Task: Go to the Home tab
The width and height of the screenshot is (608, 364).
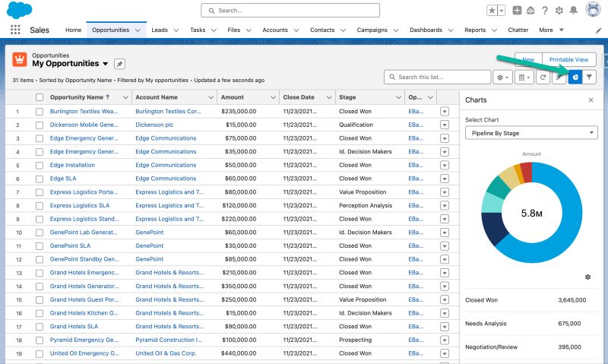Action: click(73, 30)
